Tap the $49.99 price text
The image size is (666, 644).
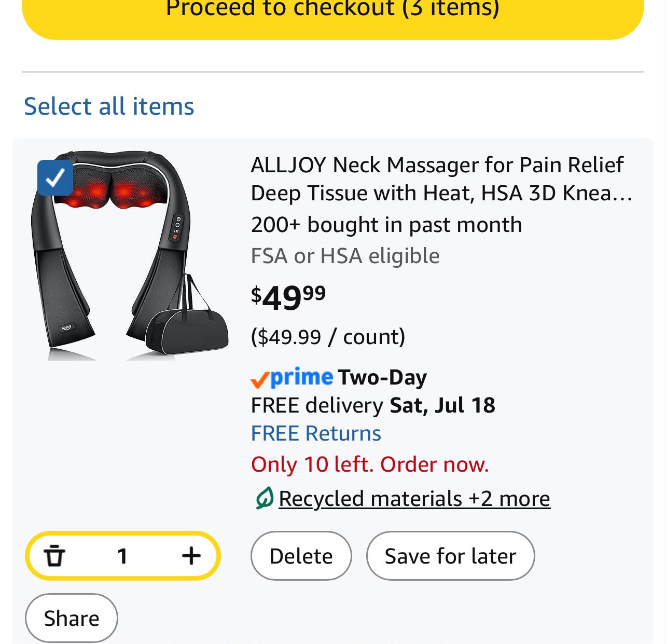(x=288, y=298)
